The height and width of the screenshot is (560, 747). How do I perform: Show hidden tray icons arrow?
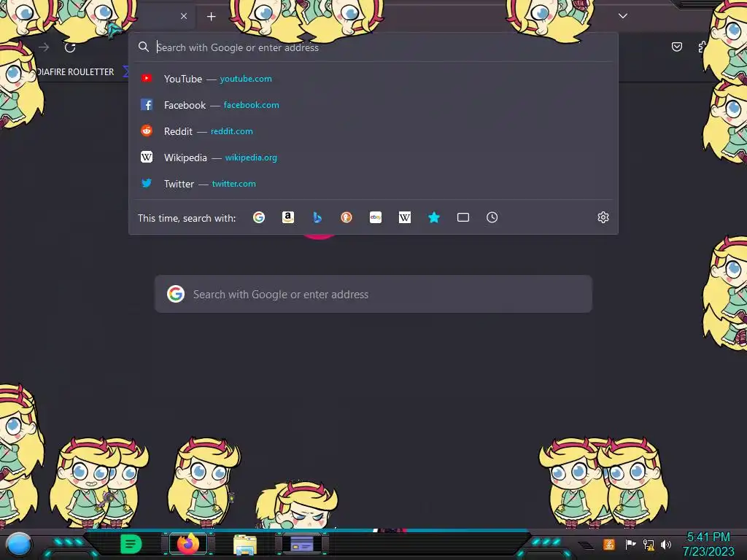click(586, 545)
